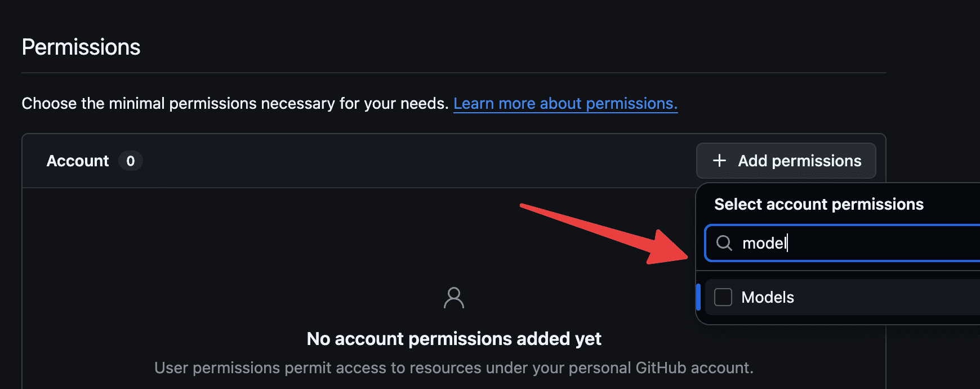Screen dimensions: 980x389
Task: Focus the search field containing model
Action: pyautogui.click(x=843, y=243)
